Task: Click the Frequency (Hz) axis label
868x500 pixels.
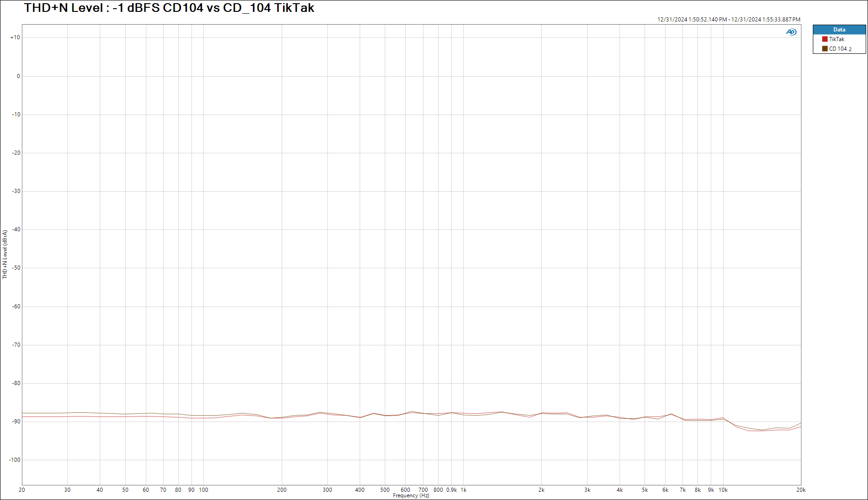Action: click(x=411, y=495)
